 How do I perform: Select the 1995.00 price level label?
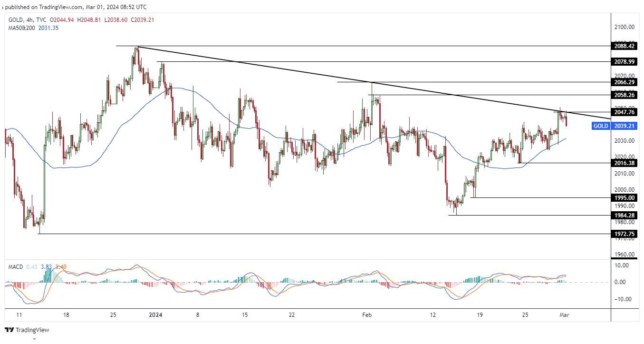pos(625,197)
